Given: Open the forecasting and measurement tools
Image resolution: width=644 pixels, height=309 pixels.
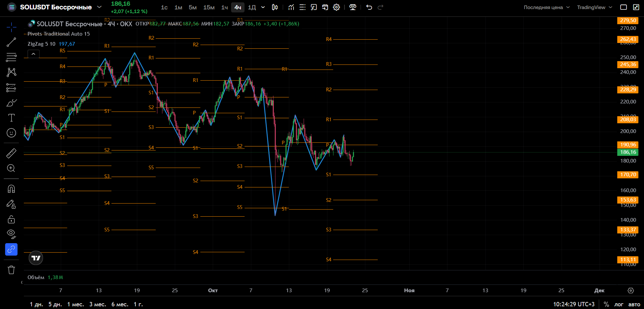Looking at the screenshot, I should pos(11,88).
